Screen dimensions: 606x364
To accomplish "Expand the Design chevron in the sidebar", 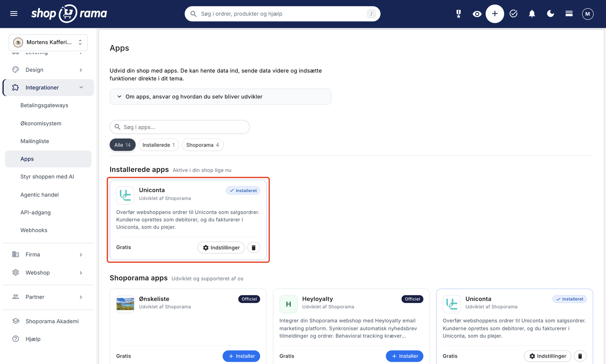I will [81, 70].
